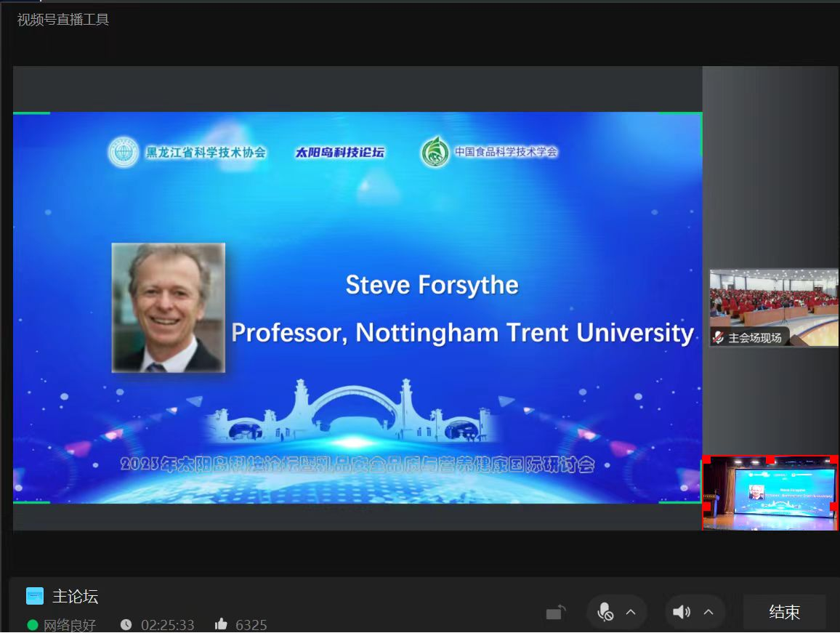This screenshot has height=633, width=840.
Task: Click the 视频号直播工具 title text
Action: (x=63, y=20)
